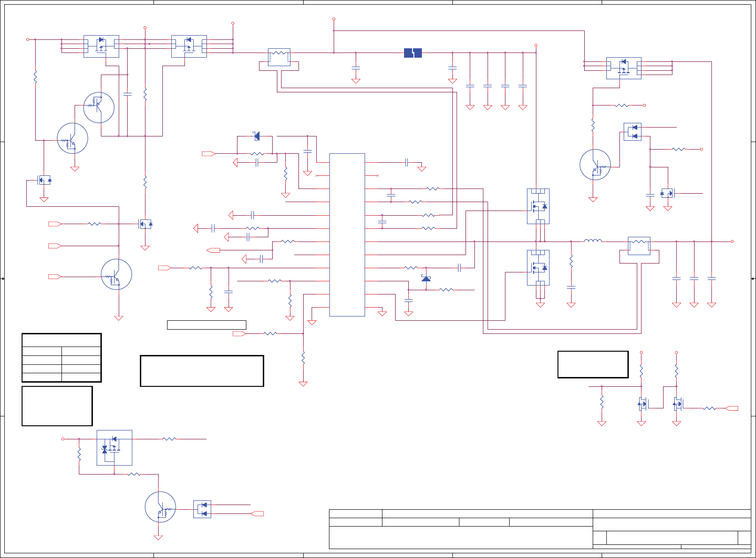Image resolution: width=756 pixels, height=558 pixels.
Task: Select the lower of two stacked top-left transistors
Action: 73,138
